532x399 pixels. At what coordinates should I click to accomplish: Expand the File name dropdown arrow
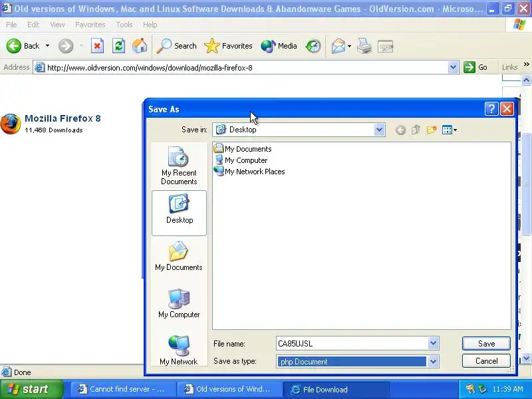[433, 343]
